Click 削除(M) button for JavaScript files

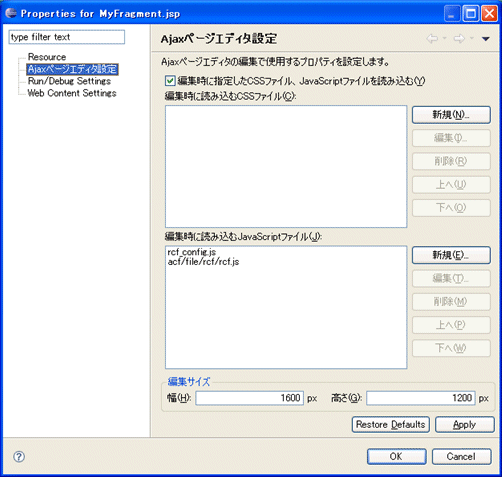[451, 302]
